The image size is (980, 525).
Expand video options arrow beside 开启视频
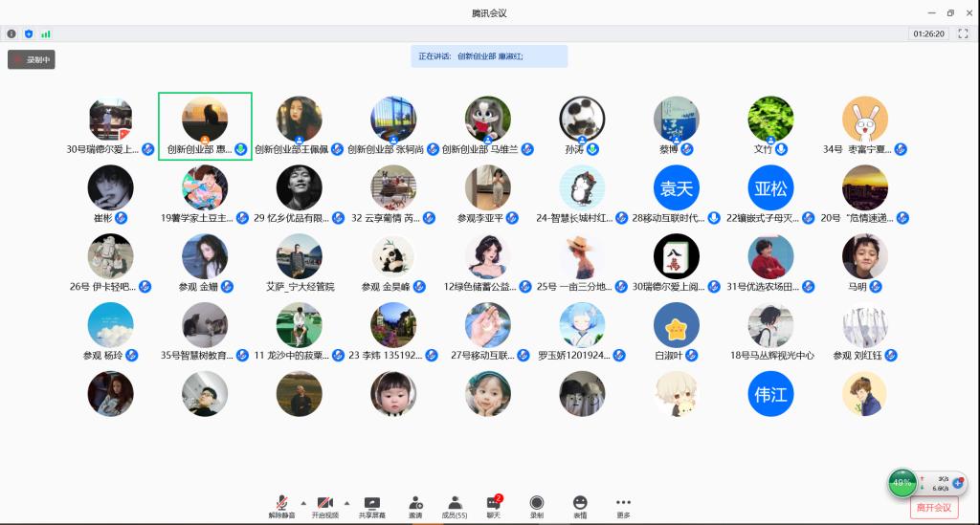tap(346, 502)
